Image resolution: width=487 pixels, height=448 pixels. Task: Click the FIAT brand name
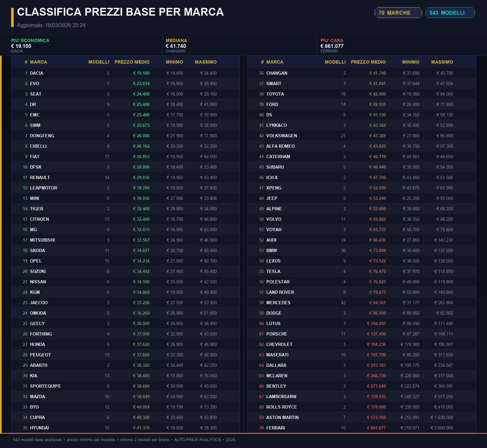click(x=35, y=157)
